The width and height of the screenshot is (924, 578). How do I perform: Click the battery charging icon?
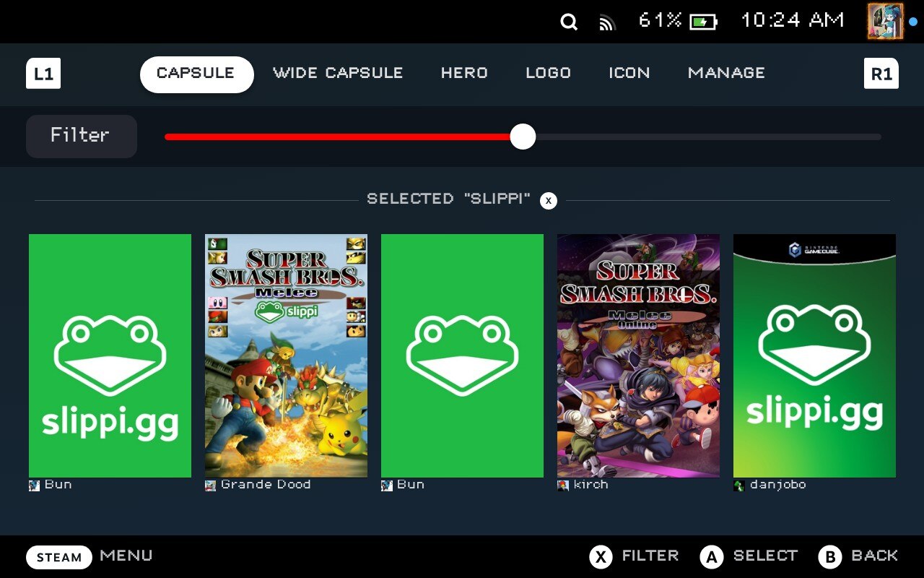point(703,22)
